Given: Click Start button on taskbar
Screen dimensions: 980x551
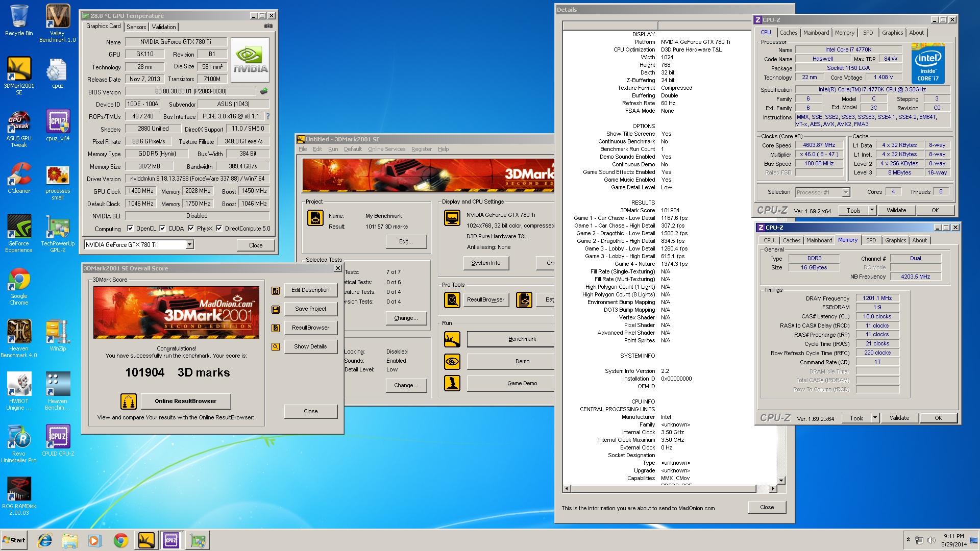Looking at the screenshot, I should pyautogui.click(x=14, y=540).
